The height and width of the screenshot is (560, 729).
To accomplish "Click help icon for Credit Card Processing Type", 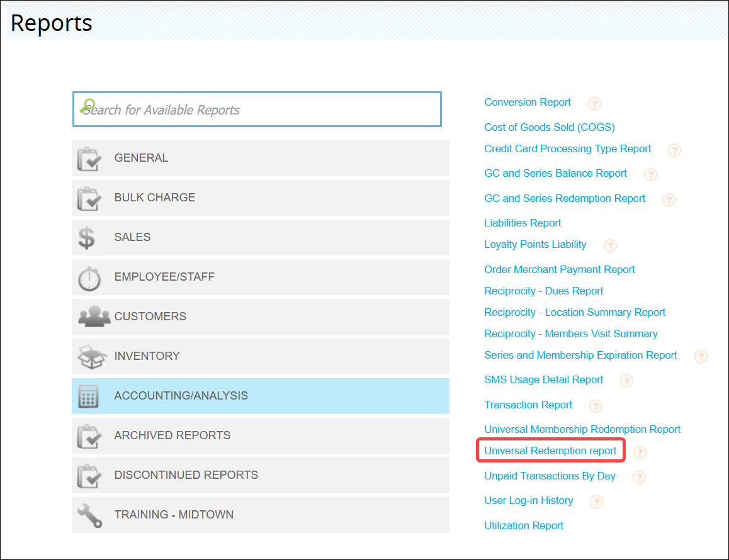I will click(674, 150).
